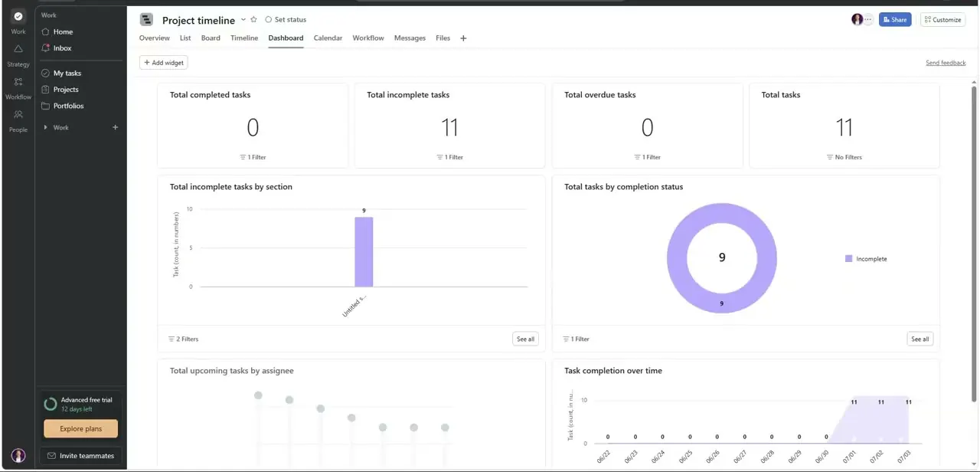Click the user profile avatar bottom left
980x472 pixels.
[x=18, y=456]
